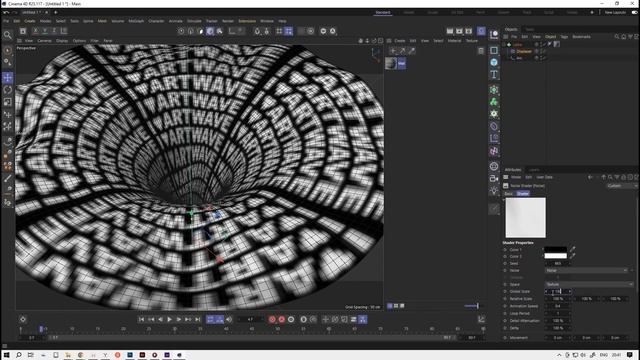
Task: Open the Material Manager Create menu
Action: 400,41
